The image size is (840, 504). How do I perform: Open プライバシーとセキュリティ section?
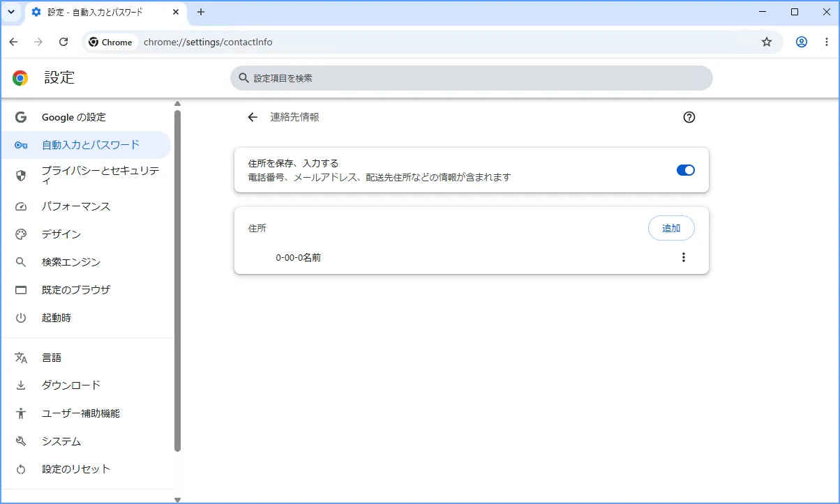86,175
